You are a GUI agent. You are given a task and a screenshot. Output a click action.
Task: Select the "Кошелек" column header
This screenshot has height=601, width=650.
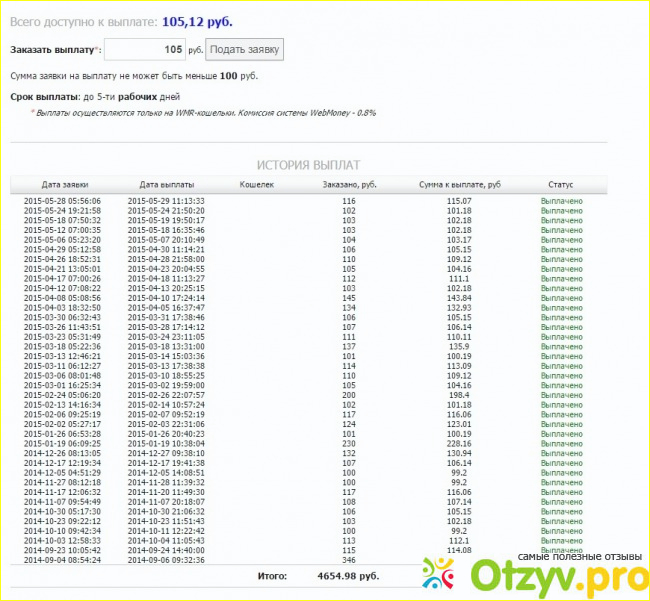tap(257, 185)
